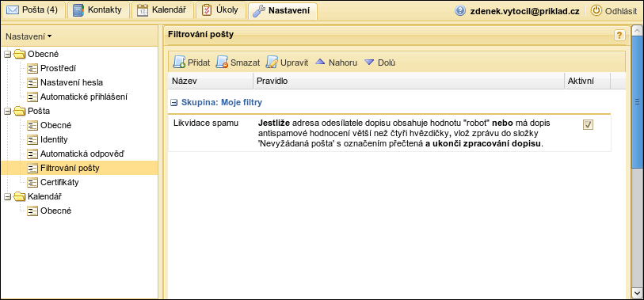Go to the Úkoly tab
Image resolution: width=644 pixels, height=300 pixels.
[x=221, y=10]
